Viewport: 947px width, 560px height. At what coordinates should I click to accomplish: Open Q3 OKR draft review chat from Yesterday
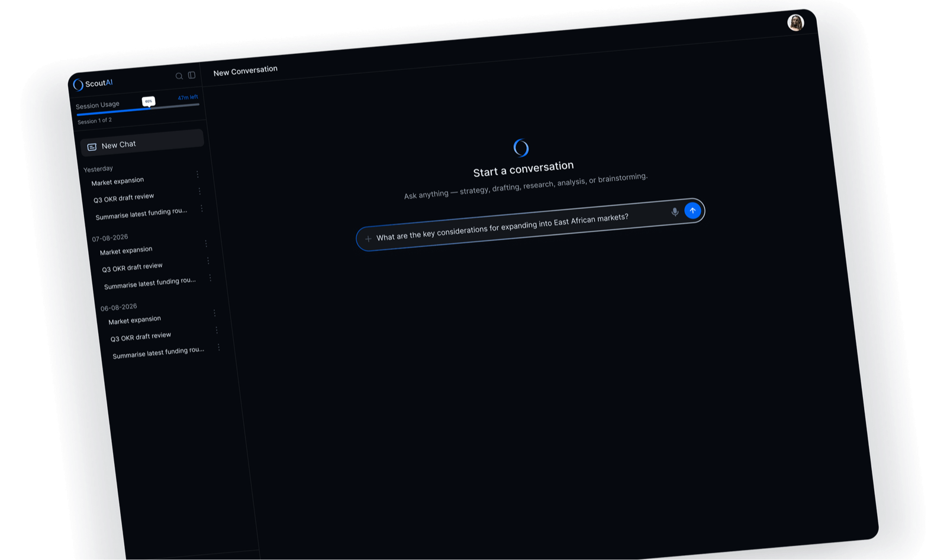[124, 198]
